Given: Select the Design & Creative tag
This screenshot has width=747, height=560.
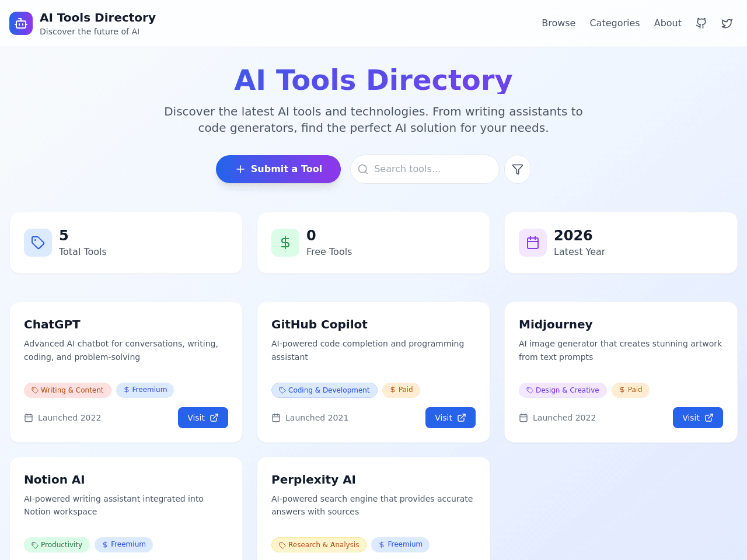Looking at the screenshot, I should tap(563, 390).
